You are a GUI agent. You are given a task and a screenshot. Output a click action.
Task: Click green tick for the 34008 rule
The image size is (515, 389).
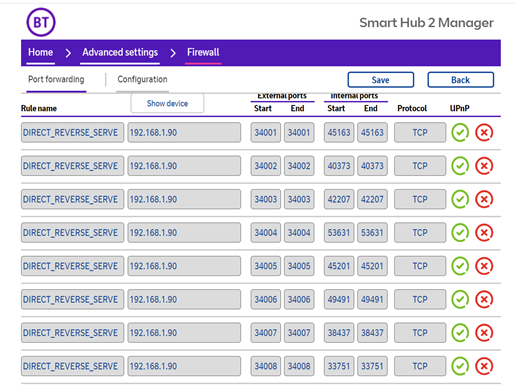[460, 366]
